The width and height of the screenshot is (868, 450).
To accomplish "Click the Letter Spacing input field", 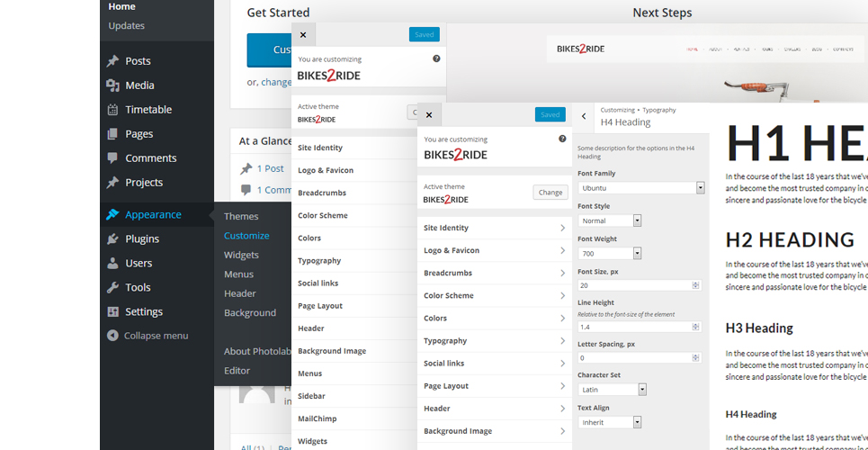I will coord(640,358).
